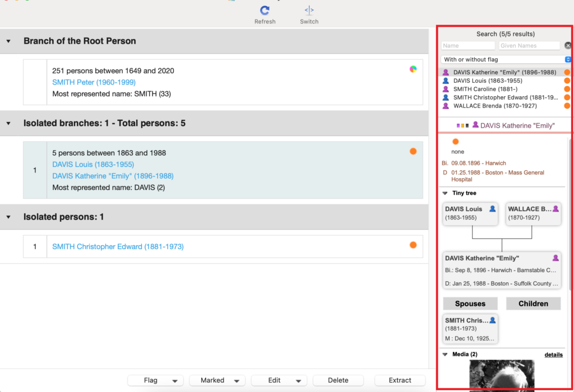Open the Marked dropdown button
Viewport: 574px width, 392px height.
[217, 380]
